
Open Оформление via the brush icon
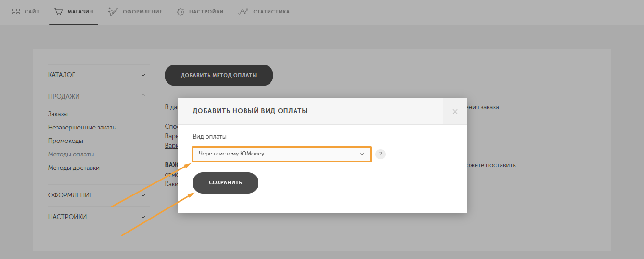tap(113, 12)
